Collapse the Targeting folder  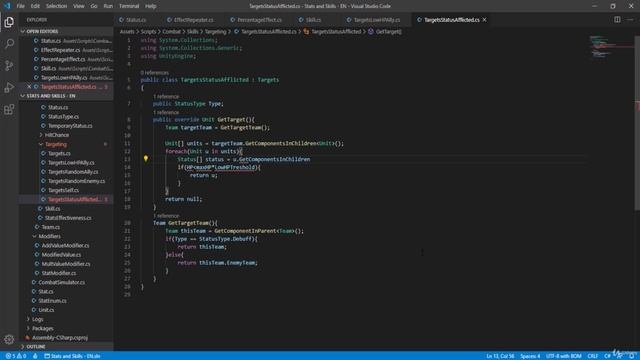click(x=56, y=144)
